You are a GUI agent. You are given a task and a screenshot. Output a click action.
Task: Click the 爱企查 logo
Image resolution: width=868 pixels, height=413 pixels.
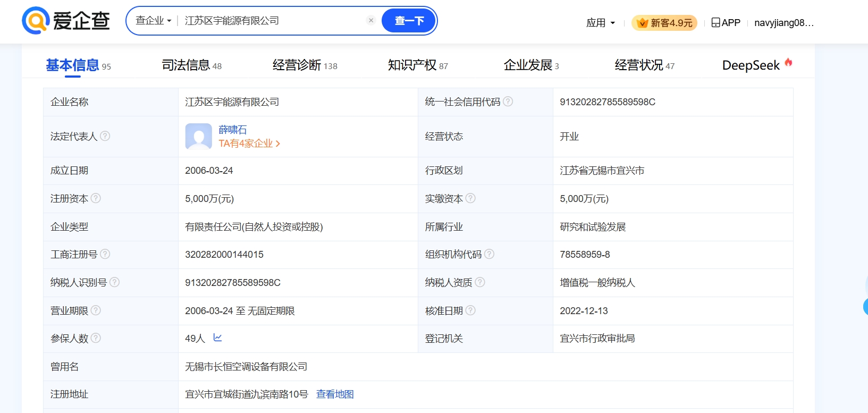66,21
